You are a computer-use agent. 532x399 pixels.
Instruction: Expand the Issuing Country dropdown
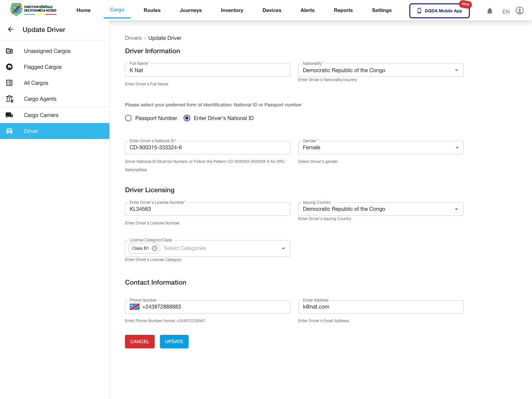456,209
